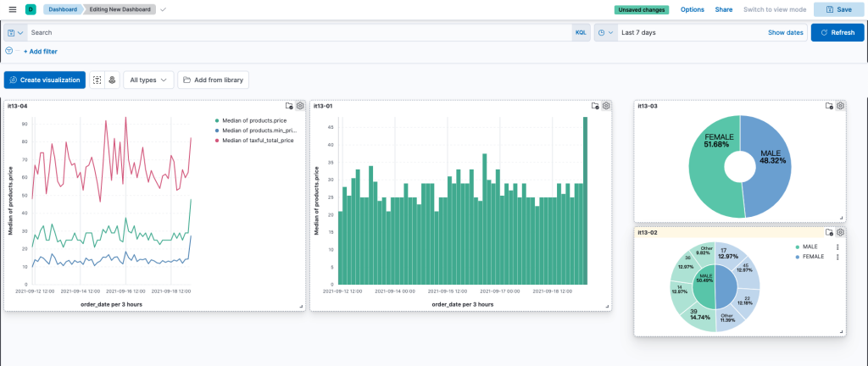
Task: Click the it13-02 panel title
Action: point(647,233)
